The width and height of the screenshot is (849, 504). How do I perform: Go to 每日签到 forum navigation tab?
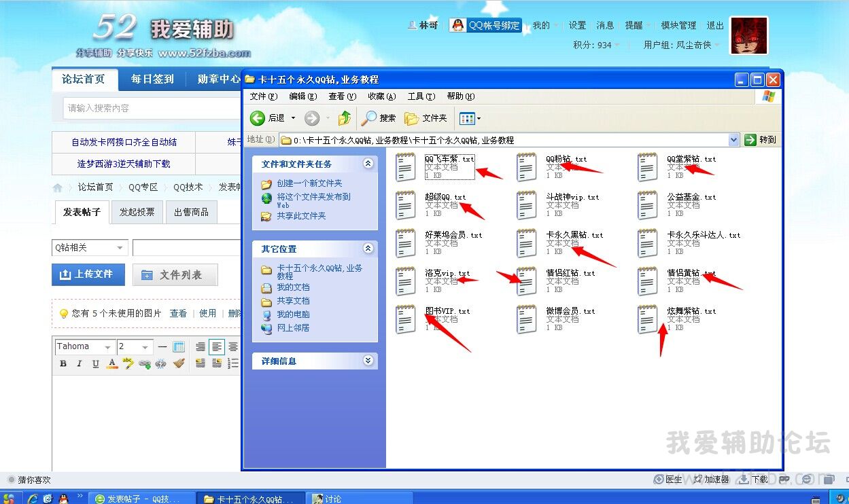click(x=152, y=79)
